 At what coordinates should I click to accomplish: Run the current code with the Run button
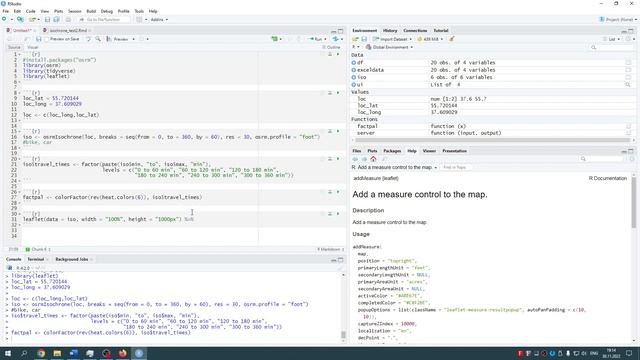click(x=316, y=39)
